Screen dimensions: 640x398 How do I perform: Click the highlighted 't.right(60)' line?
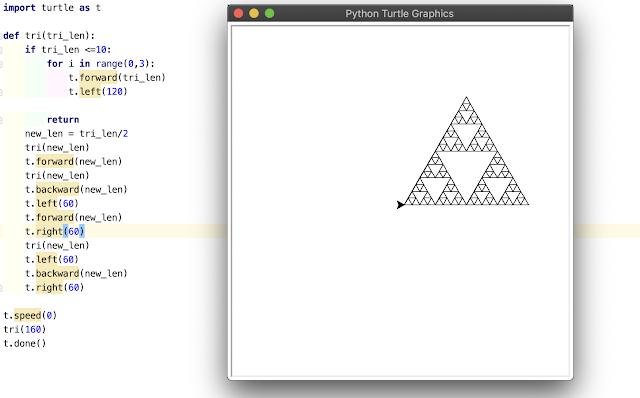click(x=55, y=231)
